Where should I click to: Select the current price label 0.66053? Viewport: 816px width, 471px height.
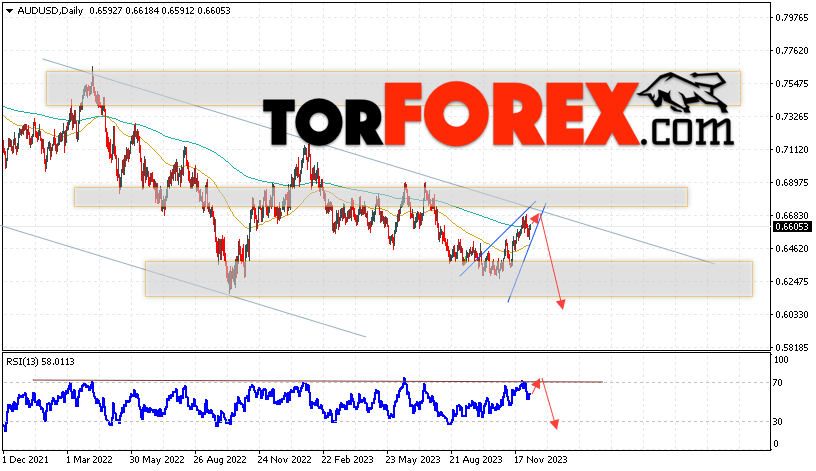[792, 226]
